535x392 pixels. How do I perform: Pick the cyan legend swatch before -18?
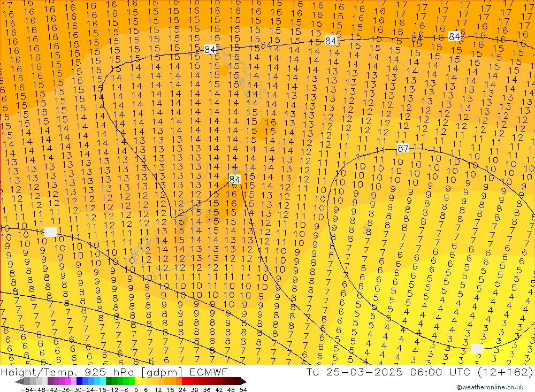(103, 381)
